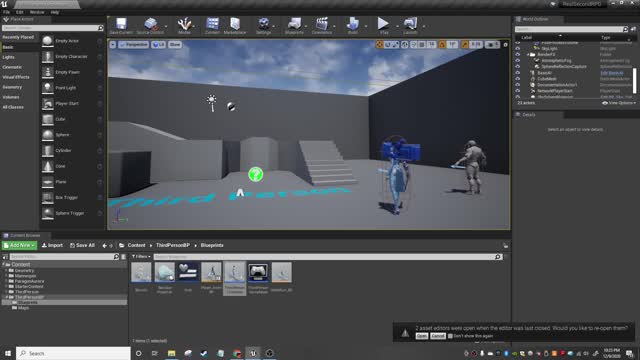The image size is (640, 360).
Task: Open the viewport Show dropdown
Action: click(x=175, y=44)
